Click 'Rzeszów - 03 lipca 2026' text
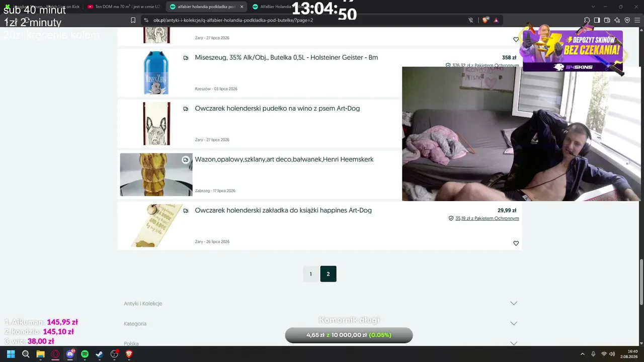 click(216, 89)
